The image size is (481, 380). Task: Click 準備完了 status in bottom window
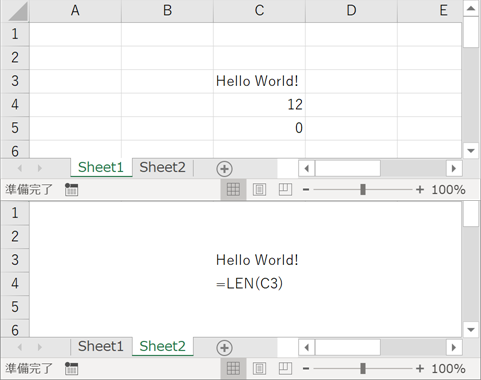pos(29,369)
